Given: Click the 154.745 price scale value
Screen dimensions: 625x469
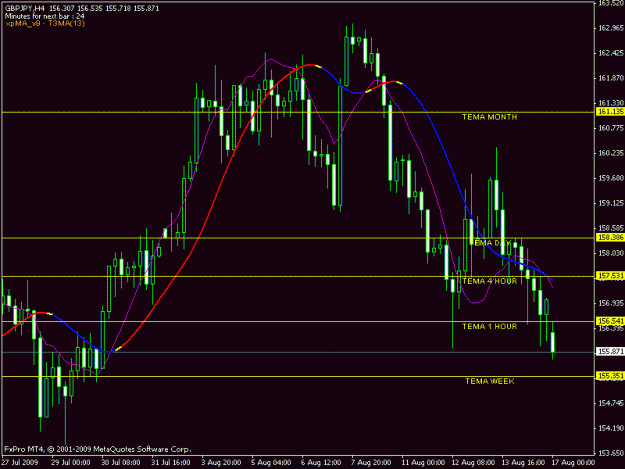Looking at the screenshot, I should pos(611,403).
